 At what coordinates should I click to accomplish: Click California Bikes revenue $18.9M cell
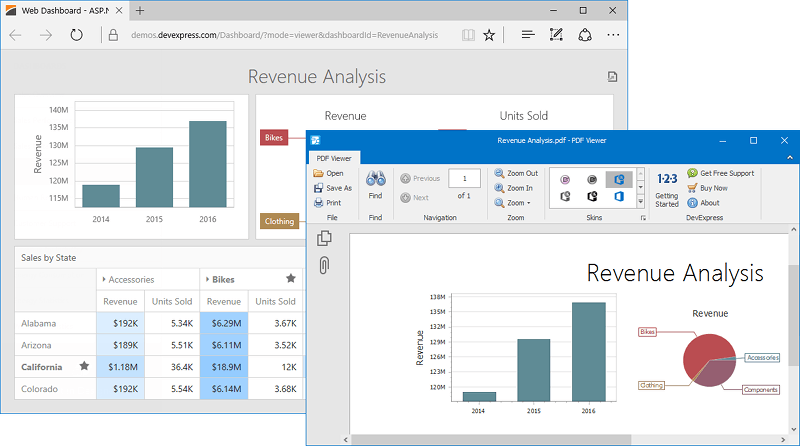[224, 367]
